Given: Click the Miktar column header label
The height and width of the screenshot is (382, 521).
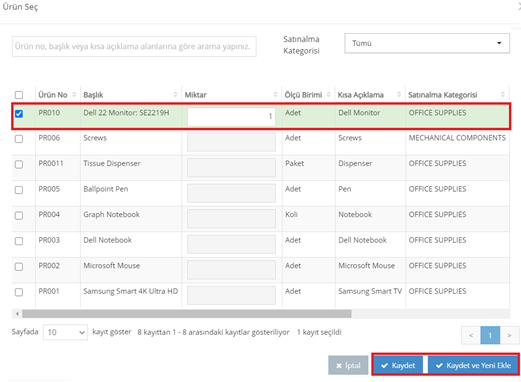Looking at the screenshot, I should (196, 95).
